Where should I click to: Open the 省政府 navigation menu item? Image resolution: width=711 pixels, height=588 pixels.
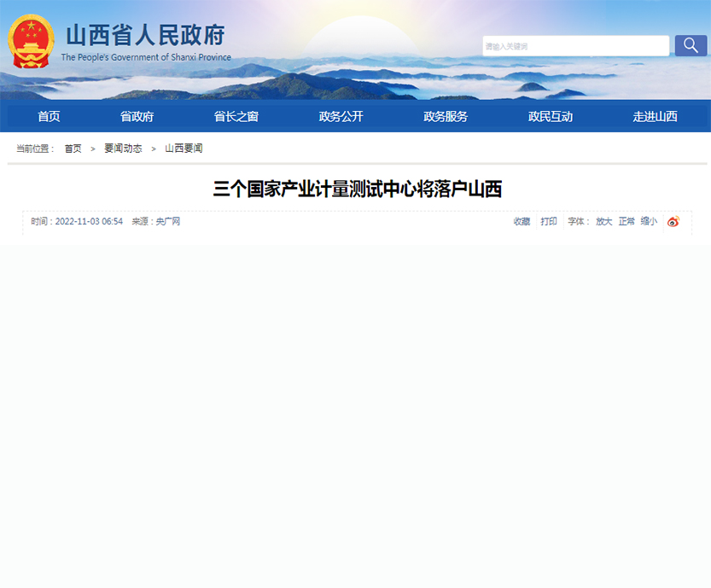click(x=137, y=117)
